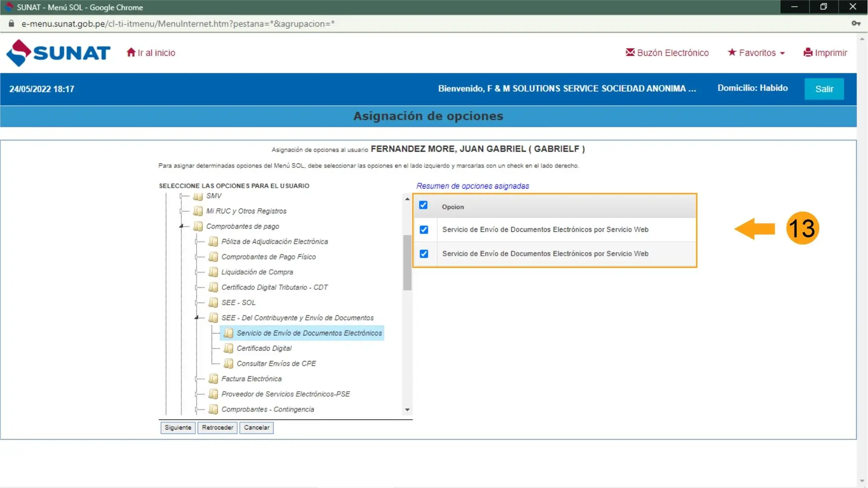Click the Siguiente button
Image resolution: width=868 pixels, height=488 pixels.
point(178,427)
